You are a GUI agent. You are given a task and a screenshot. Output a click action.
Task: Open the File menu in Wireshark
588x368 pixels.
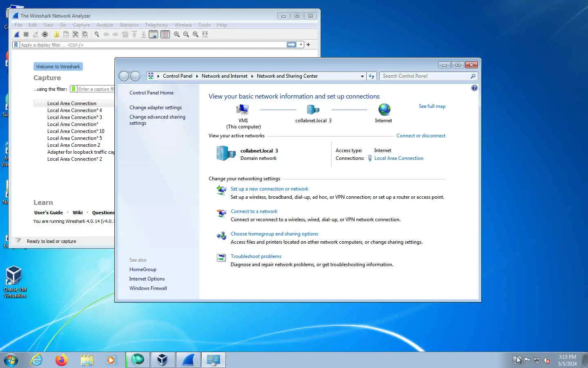(x=18, y=25)
